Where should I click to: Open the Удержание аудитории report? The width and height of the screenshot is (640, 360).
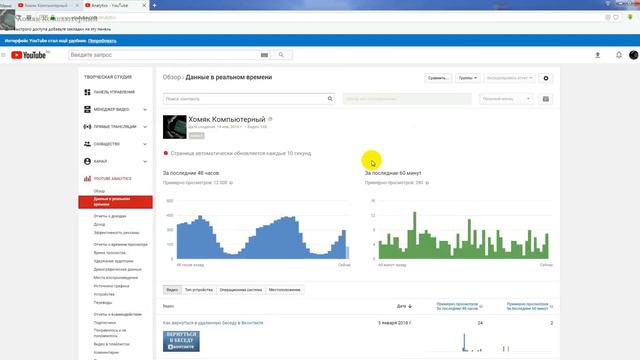113,261
